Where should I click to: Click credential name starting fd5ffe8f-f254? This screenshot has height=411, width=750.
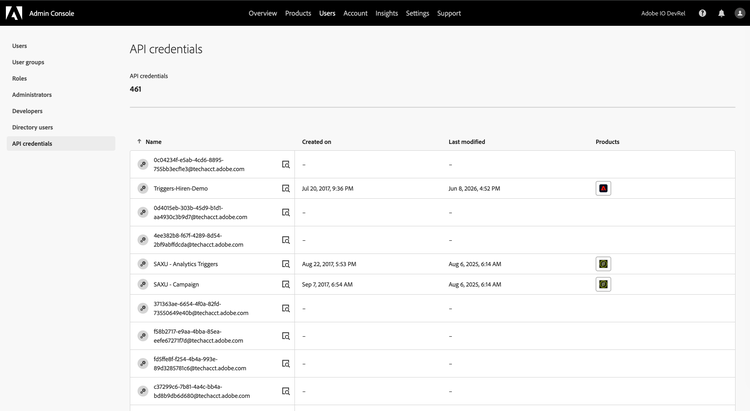200,364
